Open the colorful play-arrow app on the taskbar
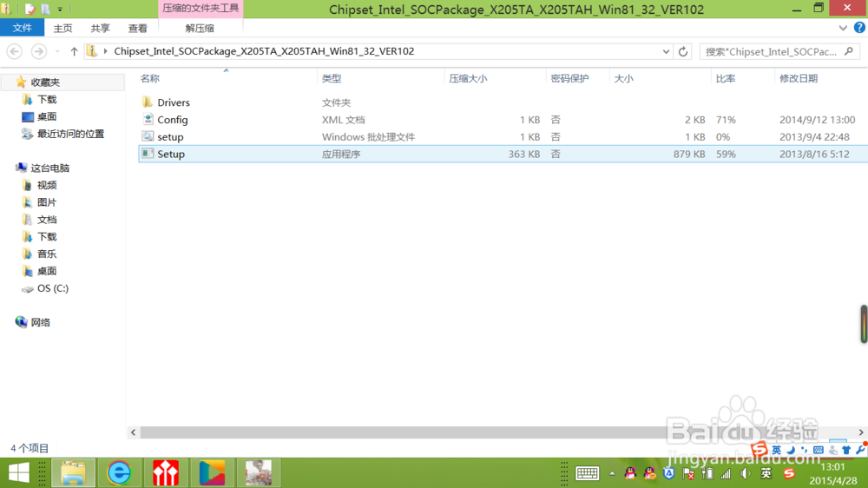 click(212, 473)
